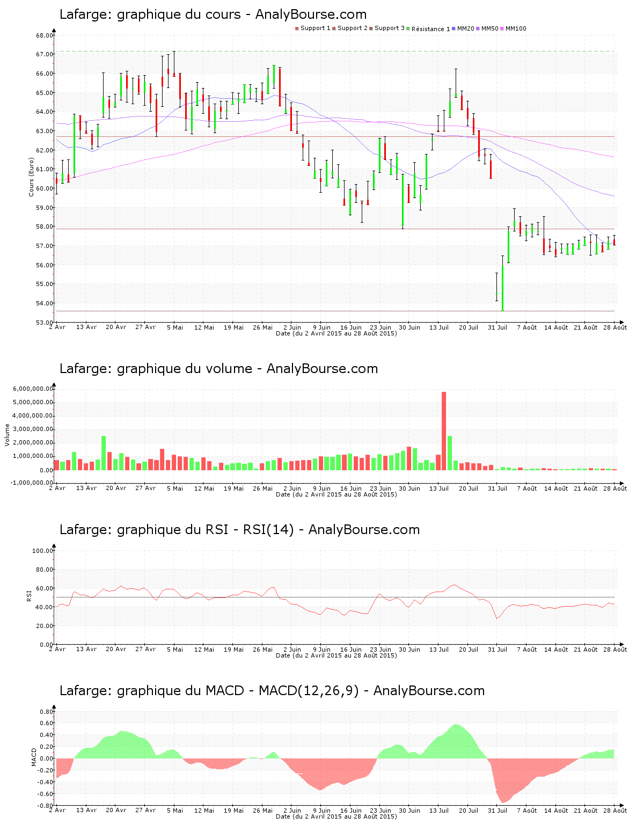Viewport: 644px width, 832px height.
Task: Click the "graphique du RSI - RSI(14)" title
Action: [205, 530]
